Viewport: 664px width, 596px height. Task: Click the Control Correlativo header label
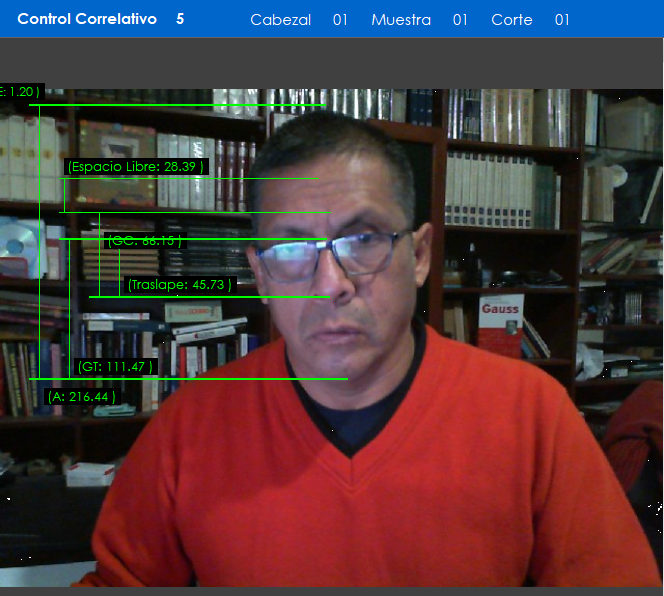point(87,19)
